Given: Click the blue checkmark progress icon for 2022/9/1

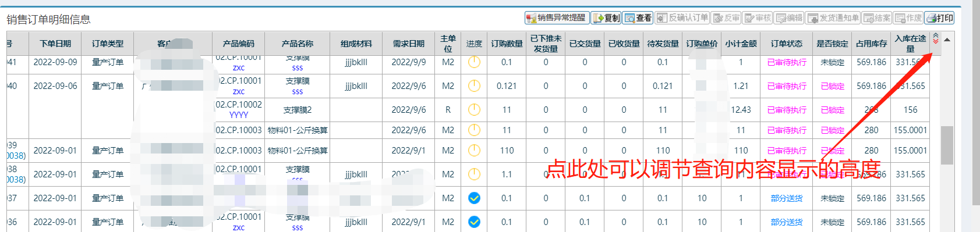Looking at the screenshot, I should tap(475, 222).
